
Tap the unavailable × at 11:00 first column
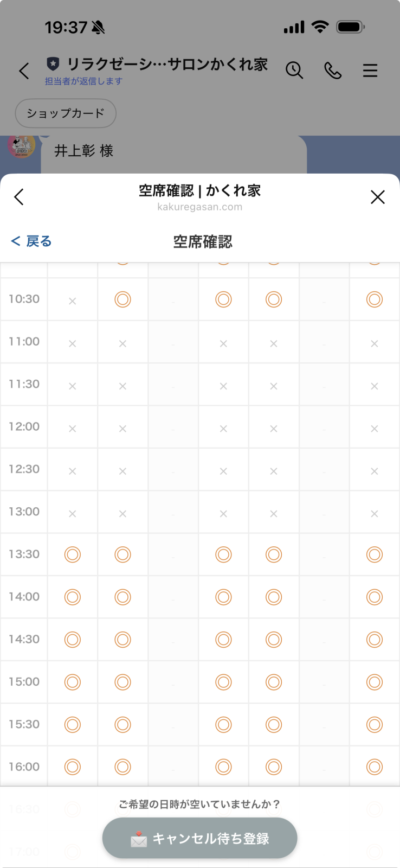pos(73,344)
